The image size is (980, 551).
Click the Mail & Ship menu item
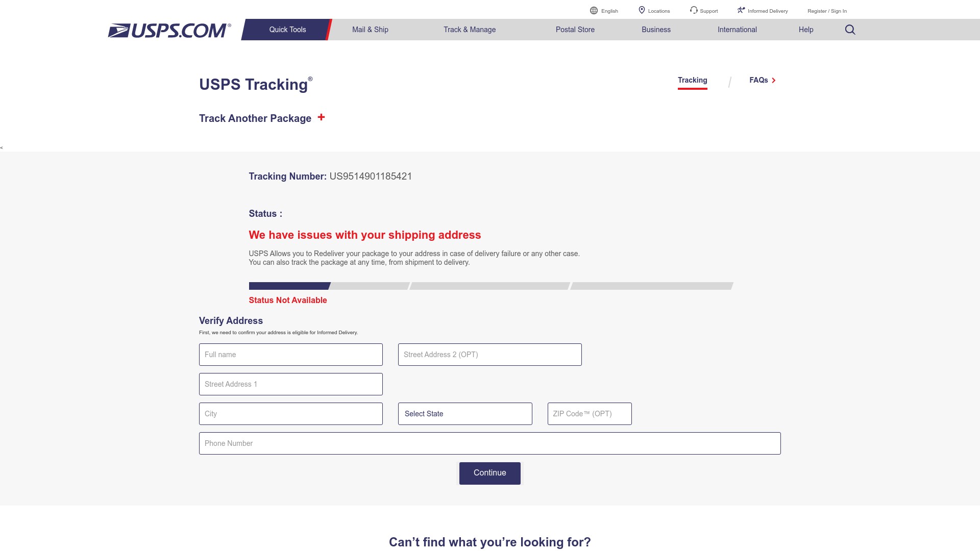click(x=370, y=29)
